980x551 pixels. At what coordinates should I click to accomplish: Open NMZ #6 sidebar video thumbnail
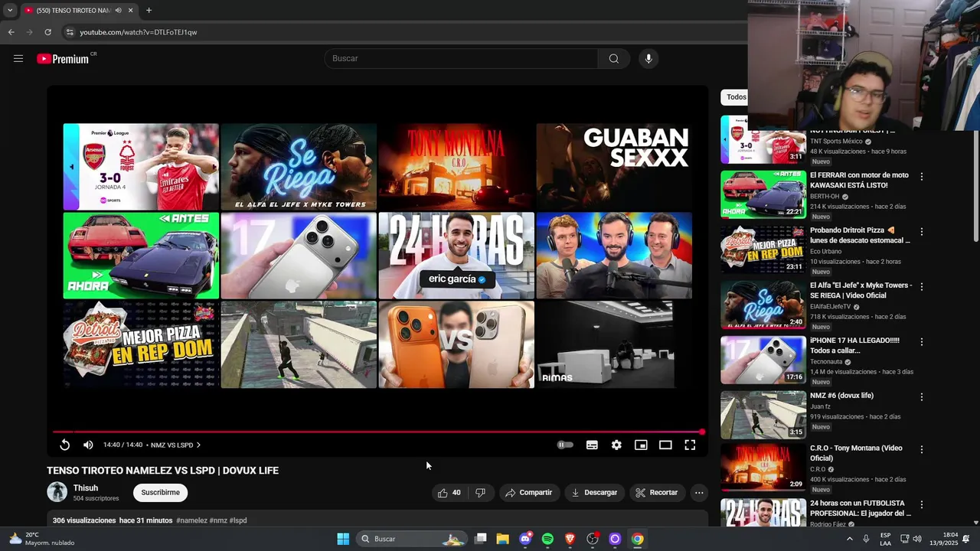coord(763,414)
